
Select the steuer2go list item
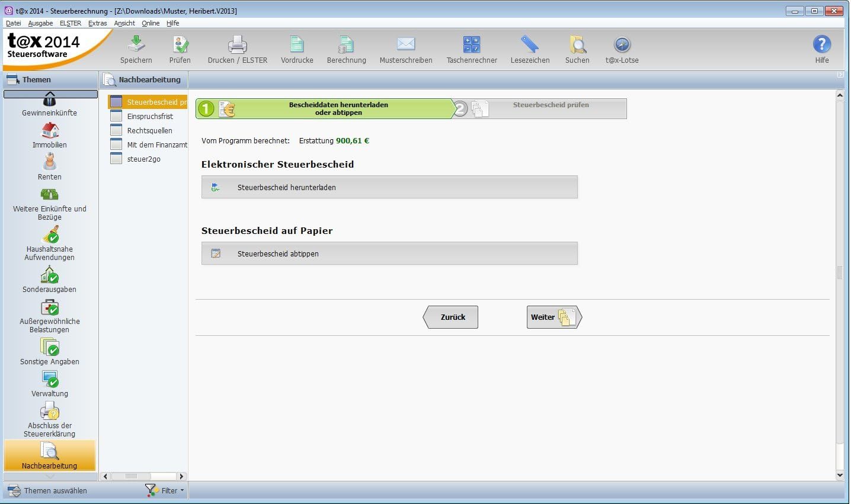tap(143, 159)
